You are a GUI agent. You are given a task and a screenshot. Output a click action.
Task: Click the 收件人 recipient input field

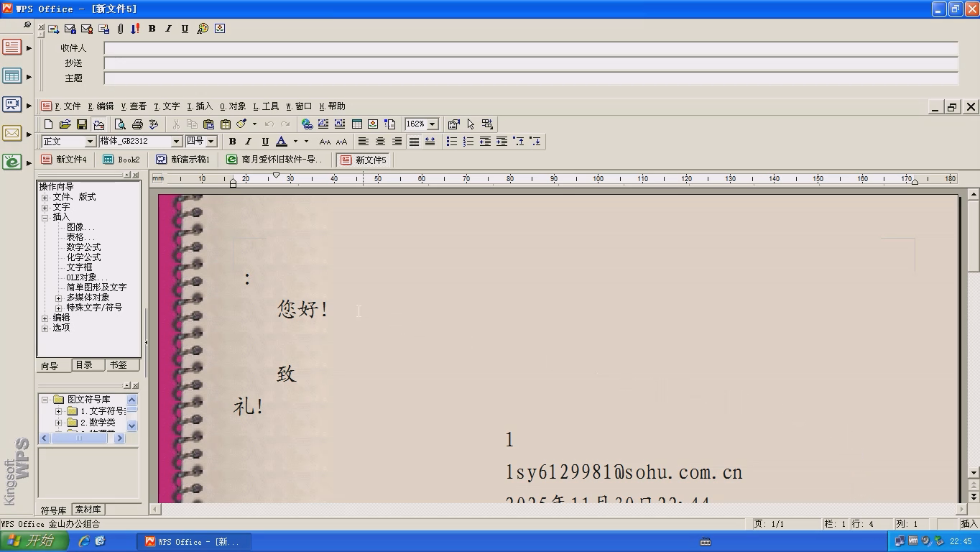(x=531, y=48)
